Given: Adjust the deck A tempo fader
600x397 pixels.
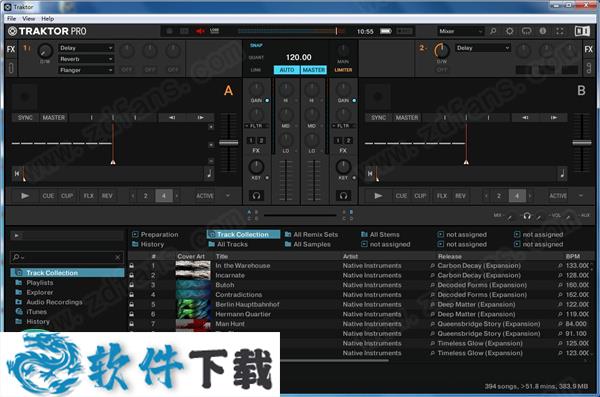Looking at the screenshot, I should (229, 142).
